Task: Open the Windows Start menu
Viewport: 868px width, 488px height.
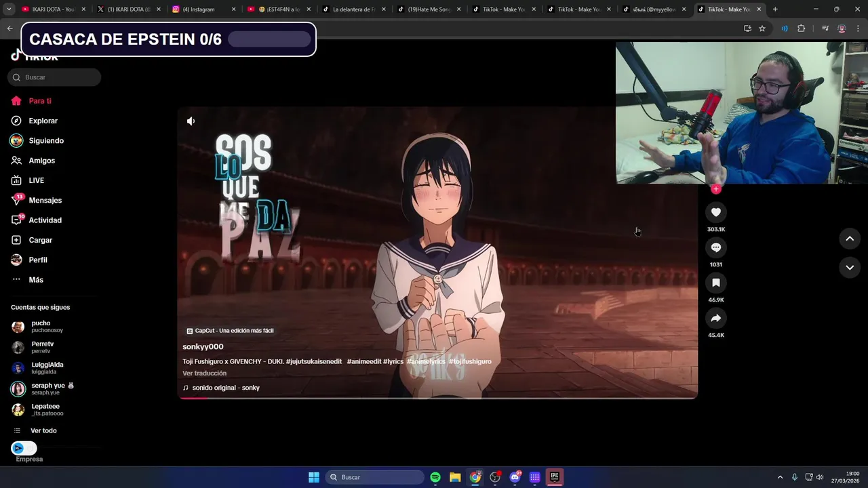Action: [x=314, y=477]
